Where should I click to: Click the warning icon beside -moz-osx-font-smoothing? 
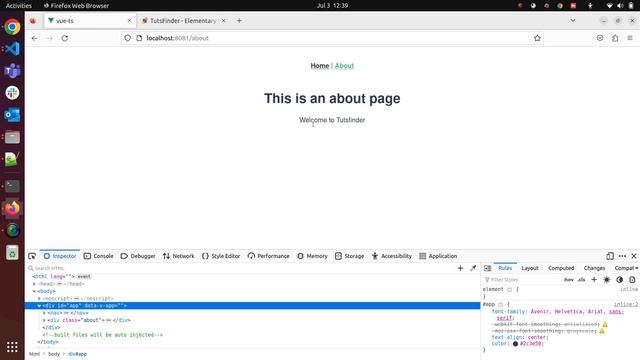602,331
